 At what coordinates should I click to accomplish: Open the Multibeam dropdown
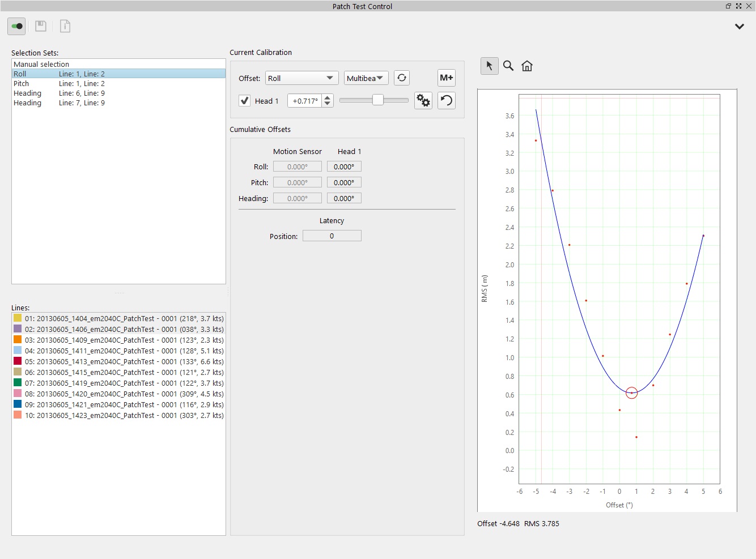366,78
